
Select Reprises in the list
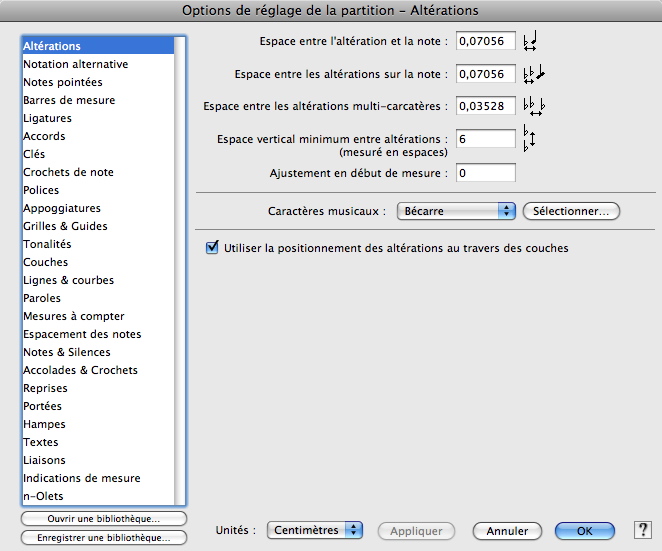click(98, 388)
